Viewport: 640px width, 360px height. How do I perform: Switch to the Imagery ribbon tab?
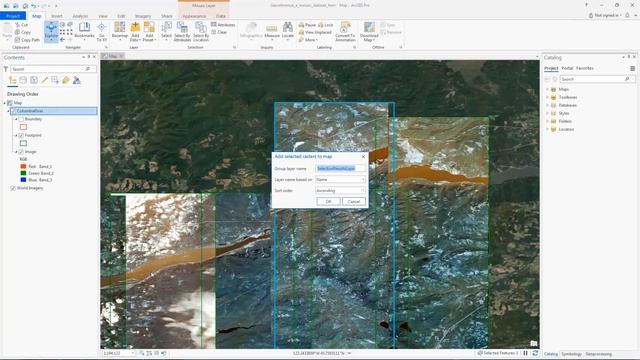pyautogui.click(x=143, y=16)
